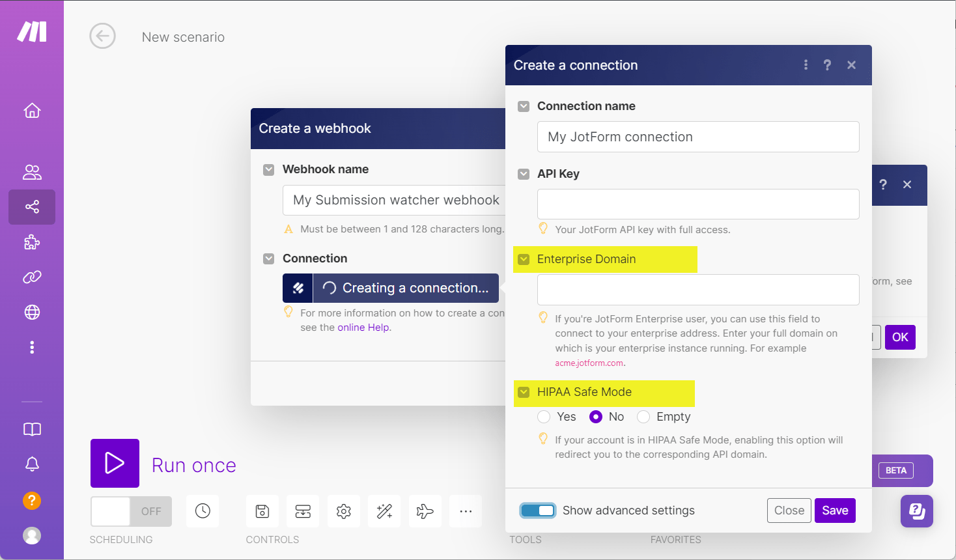Viewport: 956px width, 560px height.
Task: Open scenario settings gear icon
Action: pyautogui.click(x=344, y=511)
